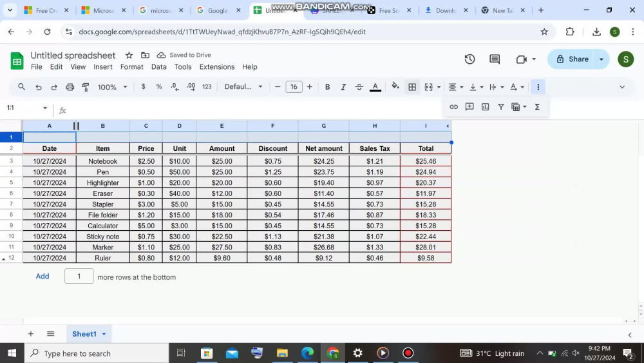Toggle bold formatting
The width and height of the screenshot is (644, 363).
327,87
